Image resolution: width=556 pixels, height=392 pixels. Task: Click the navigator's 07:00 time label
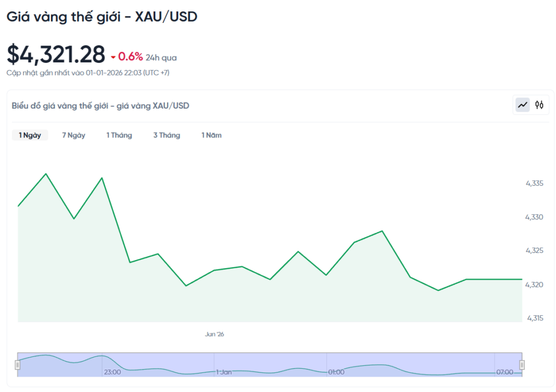tap(504, 372)
